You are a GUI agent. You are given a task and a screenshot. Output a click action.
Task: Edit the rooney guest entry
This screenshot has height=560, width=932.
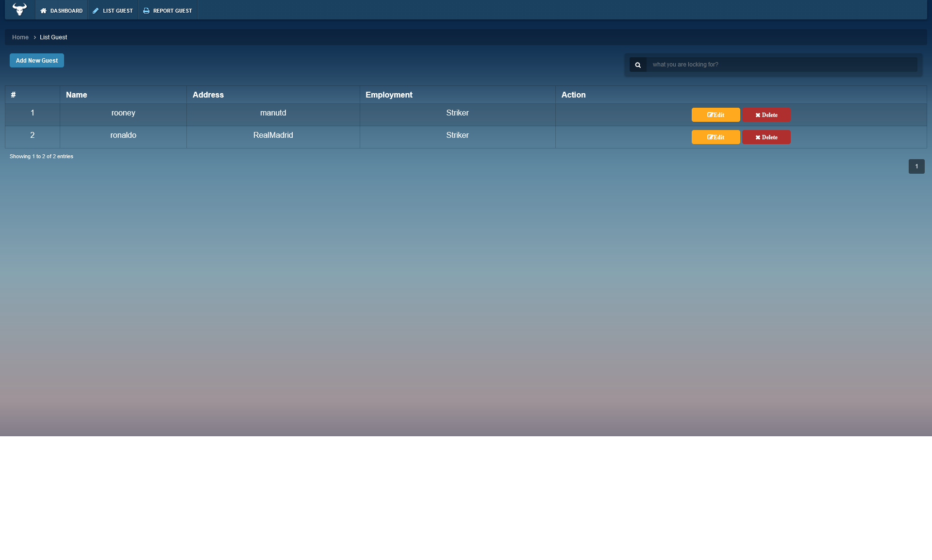pos(716,115)
